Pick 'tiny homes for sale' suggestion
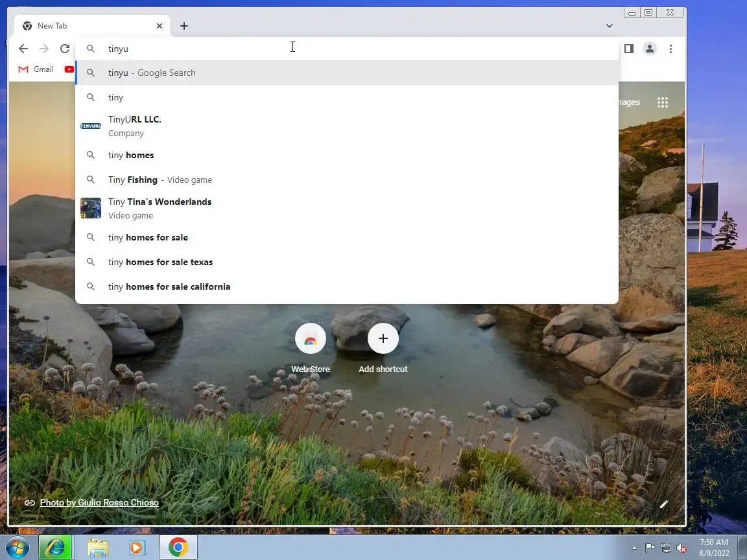 click(x=347, y=237)
